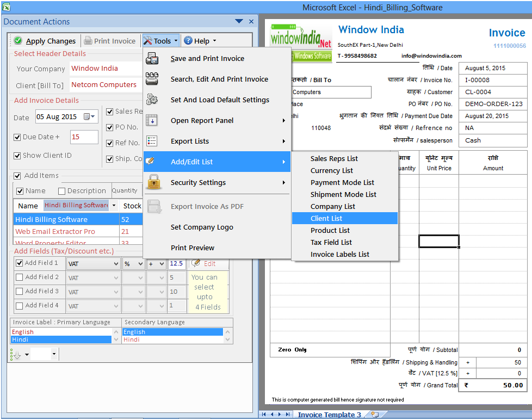
Task: Click the green Apply Changes checkmark icon
Action: coord(18,41)
